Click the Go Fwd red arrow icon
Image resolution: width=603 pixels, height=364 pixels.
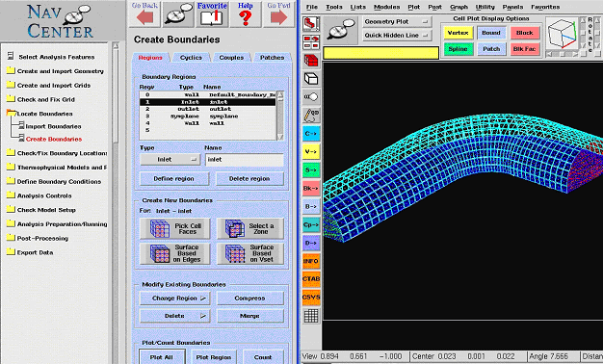(x=278, y=17)
